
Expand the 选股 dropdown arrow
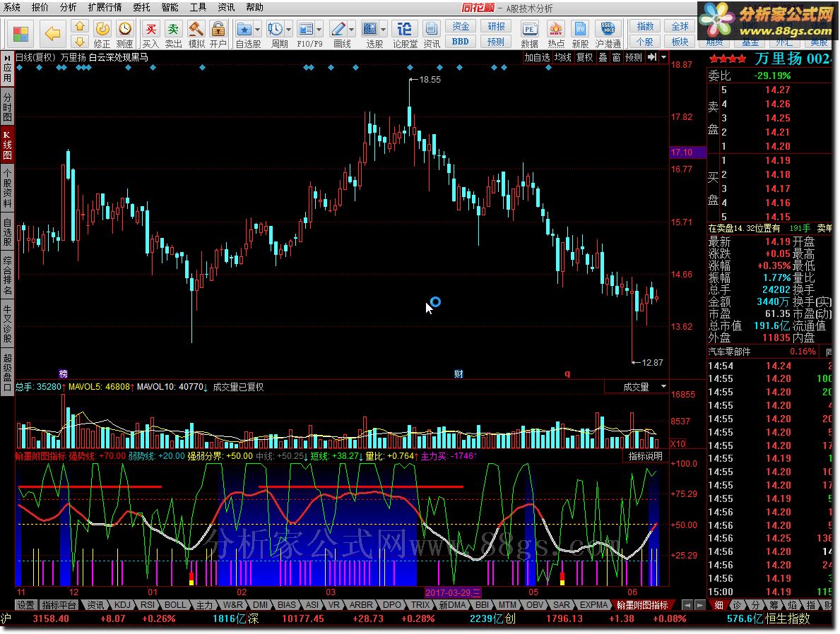(384, 29)
